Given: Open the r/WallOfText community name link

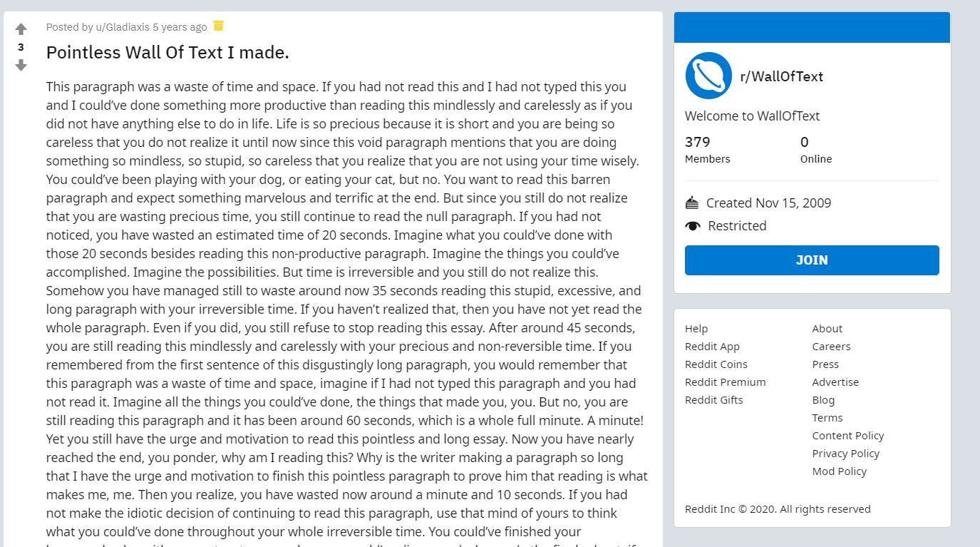Looking at the screenshot, I should point(781,76).
